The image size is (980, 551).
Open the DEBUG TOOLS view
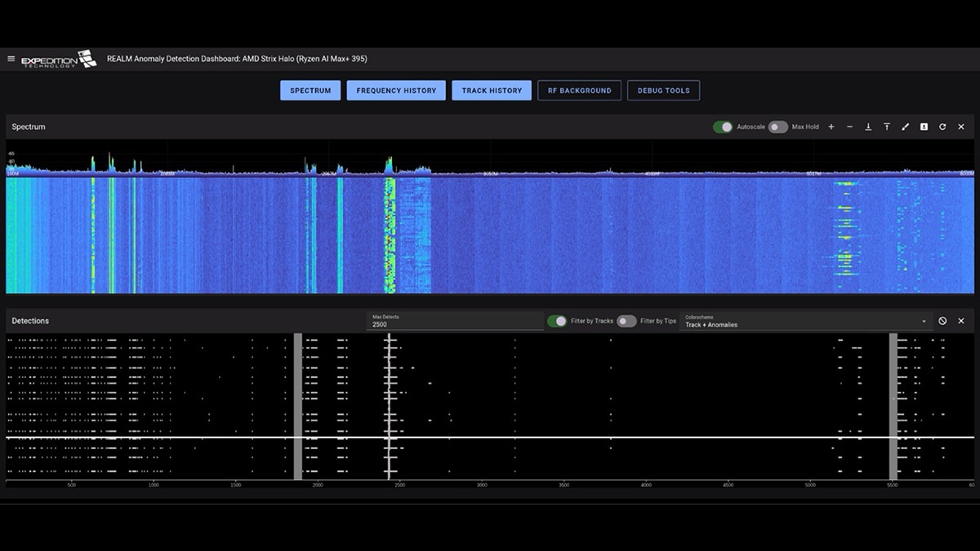pos(663,91)
